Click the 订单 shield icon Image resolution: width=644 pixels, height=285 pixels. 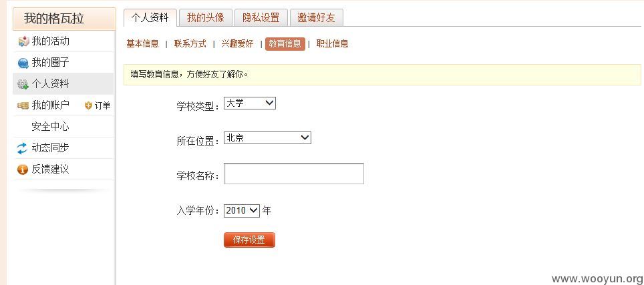tap(88, 106)
